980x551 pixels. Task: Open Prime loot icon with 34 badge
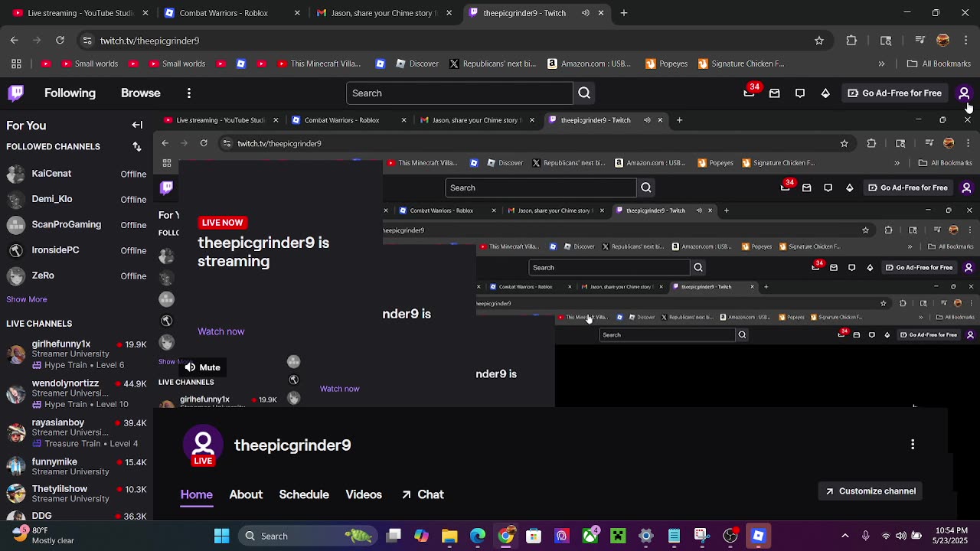tap(749, 93)
